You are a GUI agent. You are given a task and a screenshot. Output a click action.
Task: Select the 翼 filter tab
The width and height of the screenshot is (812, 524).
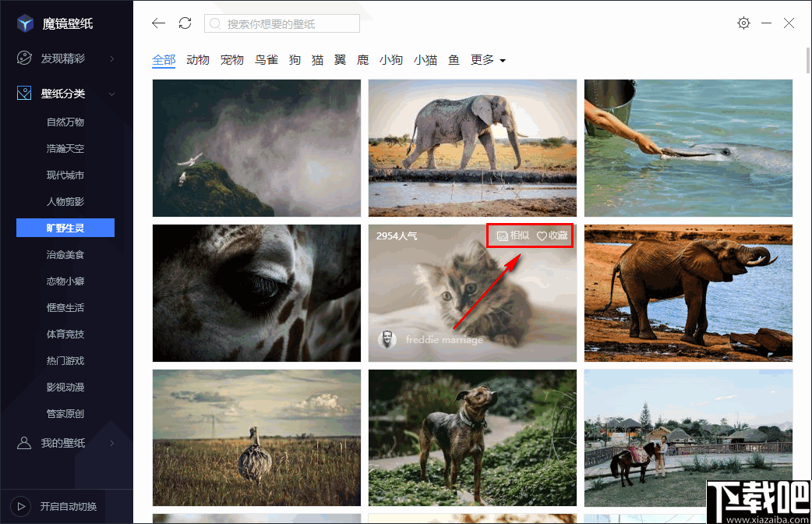tap(341, 60)
